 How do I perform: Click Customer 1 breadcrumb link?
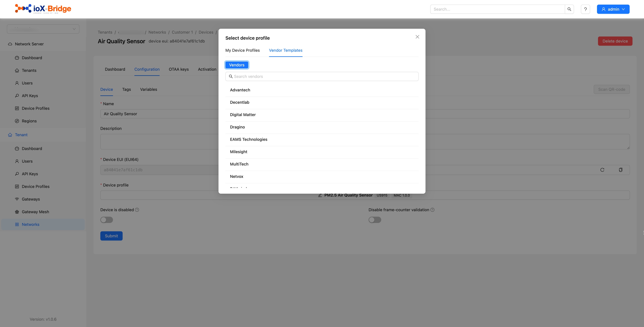click(x=182, y=32)
